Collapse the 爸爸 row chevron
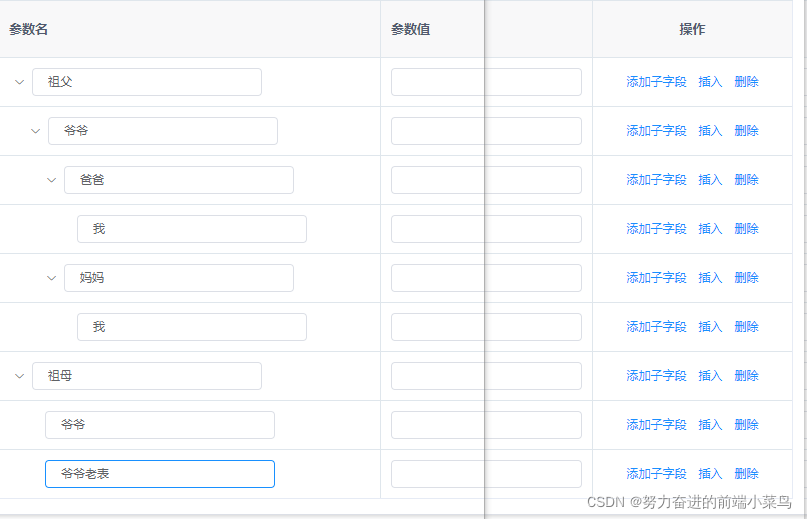 tap(51, 180)
